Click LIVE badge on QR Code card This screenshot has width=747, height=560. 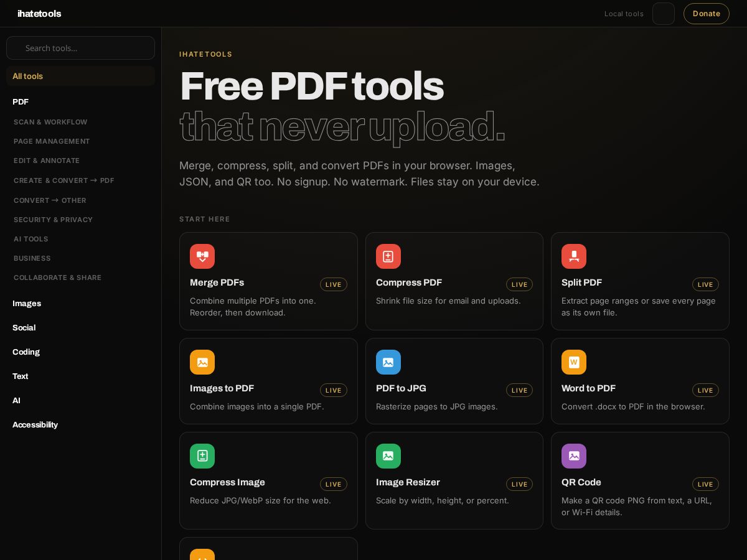pyautogui.click(x=705, y=484)
